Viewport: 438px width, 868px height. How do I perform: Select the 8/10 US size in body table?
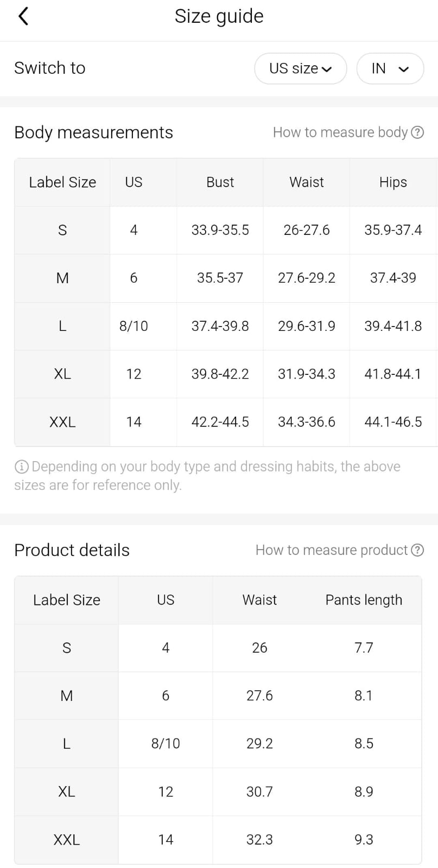click(134, 326)
